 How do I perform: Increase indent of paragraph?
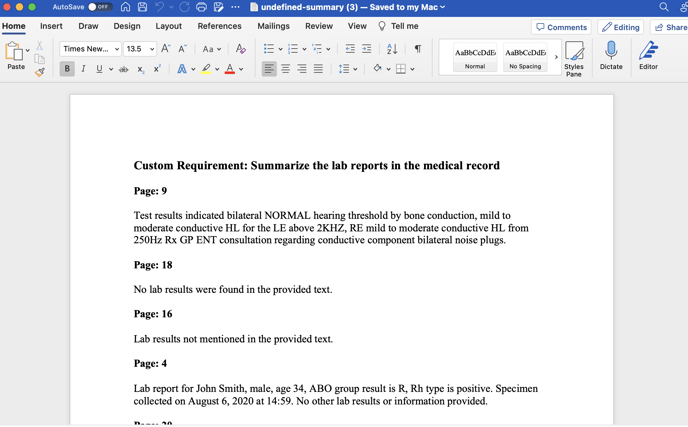coord(367,48)
